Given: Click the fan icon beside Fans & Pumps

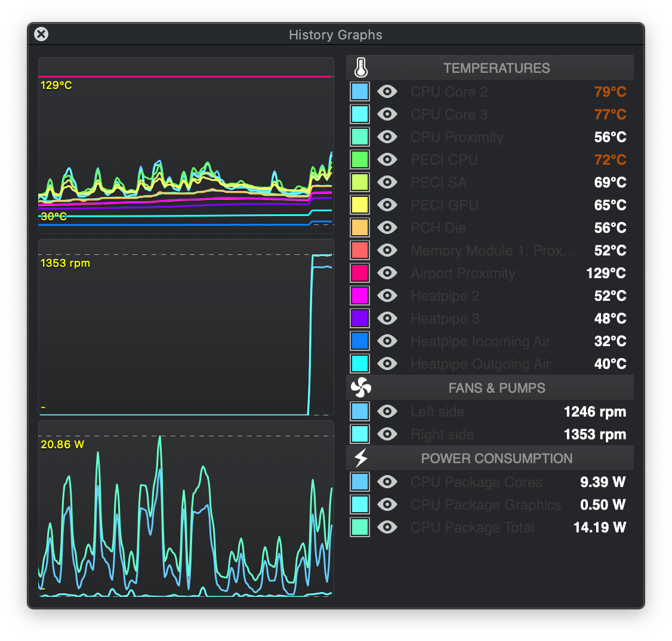Looking at the screenshot, I should click(x=360, y=388).
